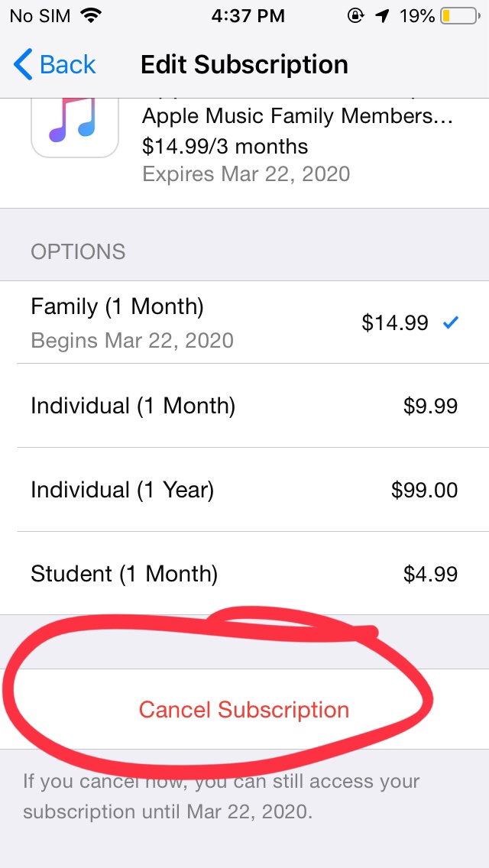Tap the blue checkmark beside $14.99
The height and width of the screenshot is (868, 489).
pos(450,322)
